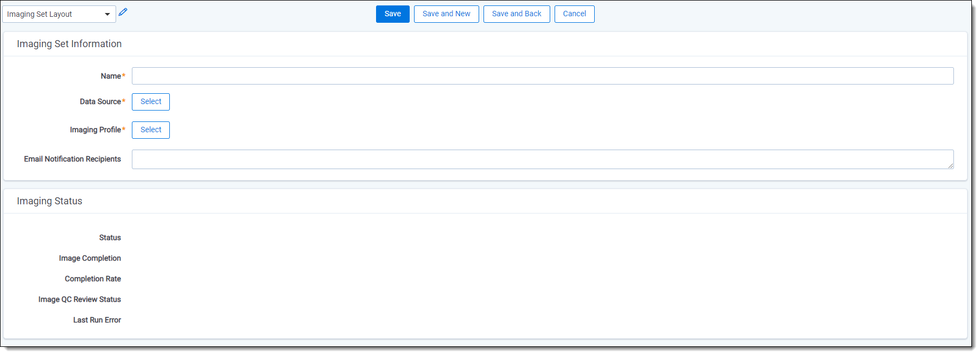Click the Imaging Profile field label

pos(96,130)
